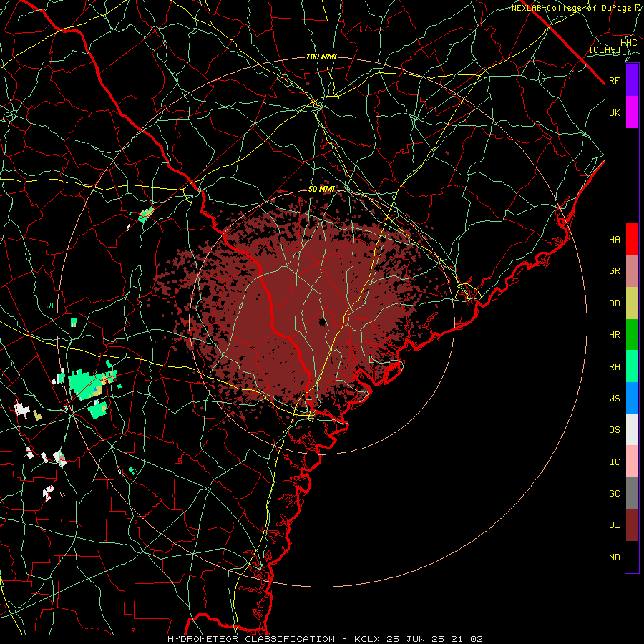Click the HA red legend swatch

pyautogui.click(x=632, y=239)
